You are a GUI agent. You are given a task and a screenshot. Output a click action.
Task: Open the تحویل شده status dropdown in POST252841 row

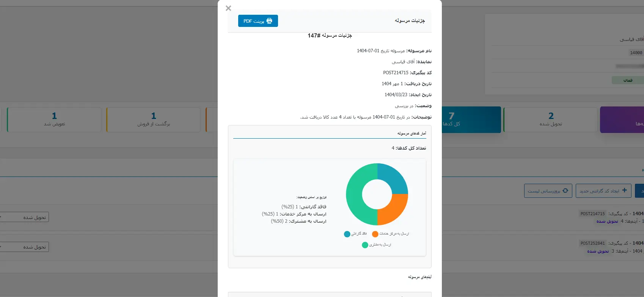click(x=25, y=247)
